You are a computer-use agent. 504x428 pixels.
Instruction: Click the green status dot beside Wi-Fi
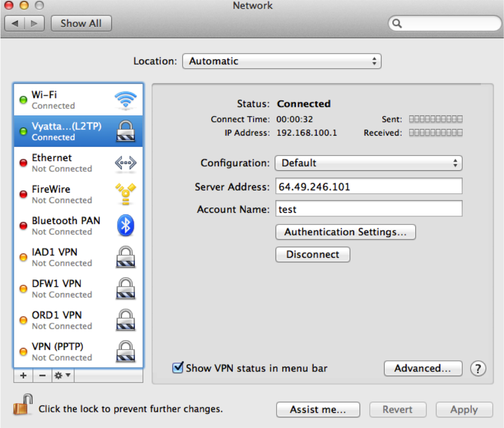[23, 100]
